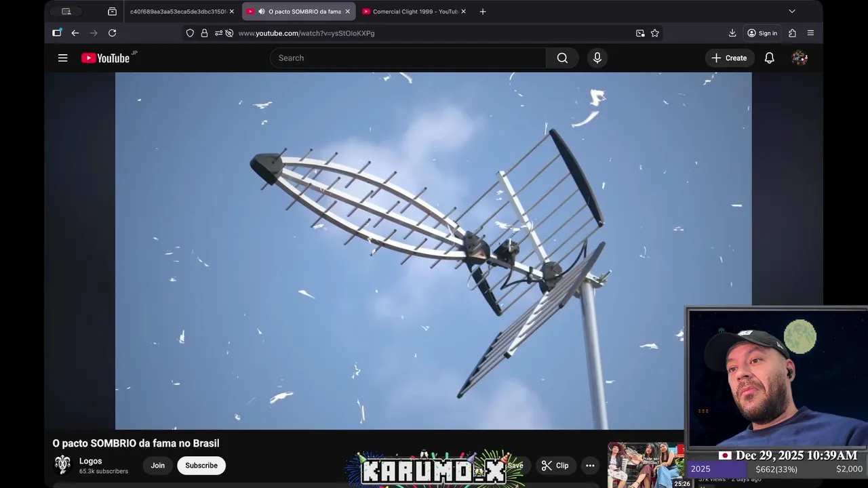Open YouTube notifications bell
Image resolution: width=868 pixels, height=488 pixels.
click(x=769, y=58)
